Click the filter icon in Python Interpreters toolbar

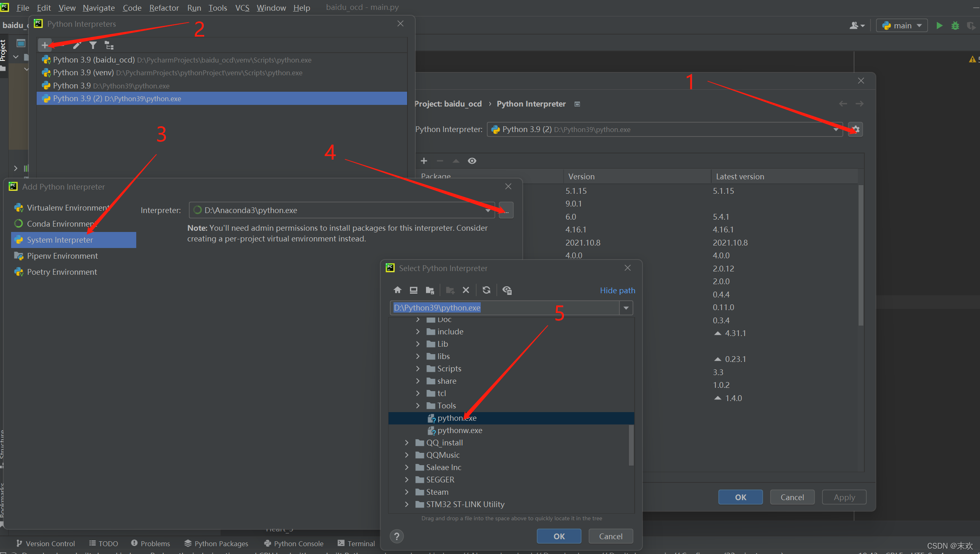click(x=93, y=45)
